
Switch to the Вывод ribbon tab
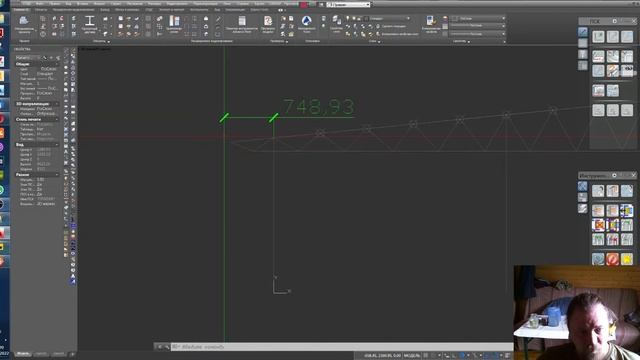tap(104, 10)
